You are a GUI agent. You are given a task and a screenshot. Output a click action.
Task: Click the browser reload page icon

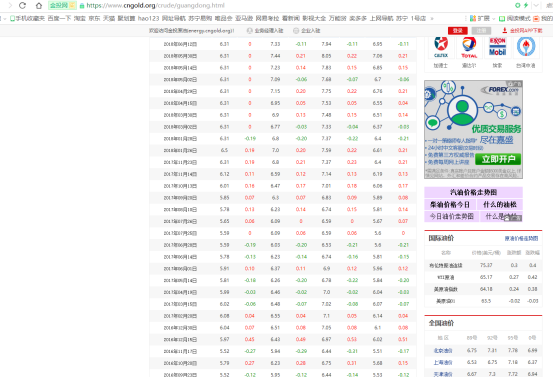pos(23,6)
